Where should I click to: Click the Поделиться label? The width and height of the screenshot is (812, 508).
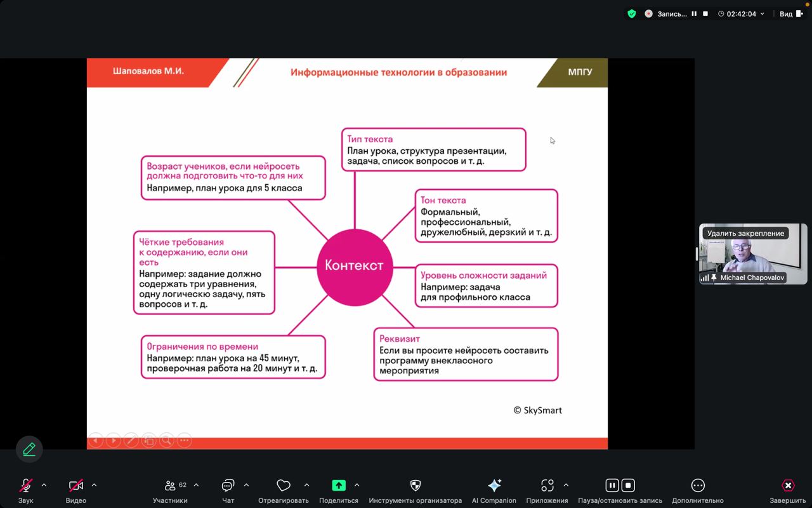(x=339, y=500)
